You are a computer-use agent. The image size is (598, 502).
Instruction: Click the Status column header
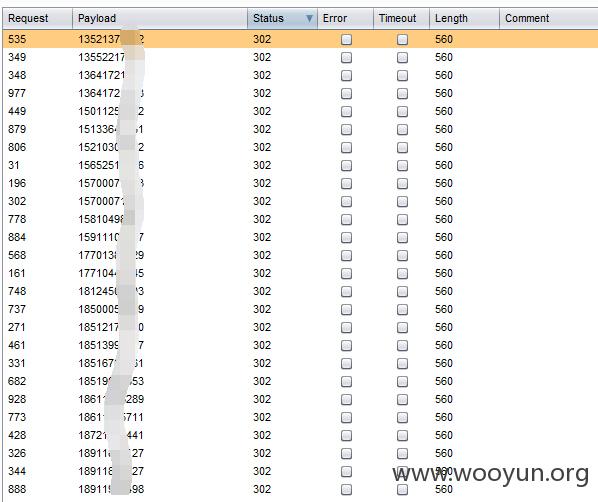pos(282,18)
